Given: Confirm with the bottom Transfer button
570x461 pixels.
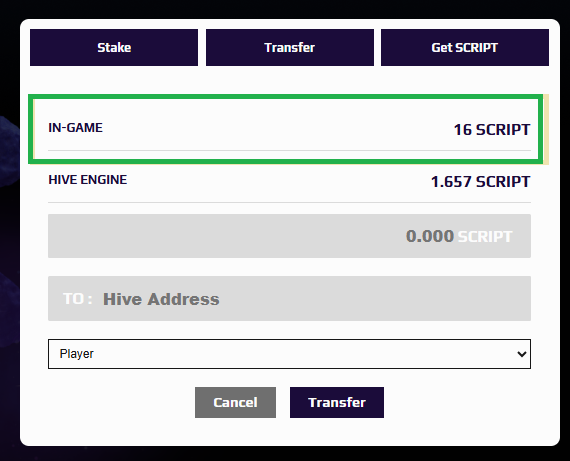Looking at the screenshot, I should pos(337,402).
